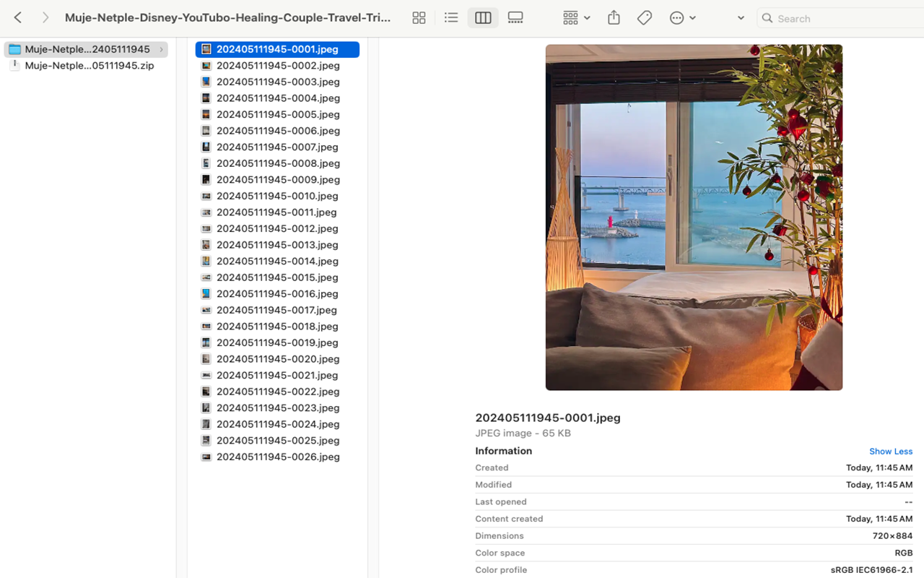The image size is (924, 578).
Task: Click thumbnail icon of 202405111945-0022.jpeg
Action: coord(206,392)
